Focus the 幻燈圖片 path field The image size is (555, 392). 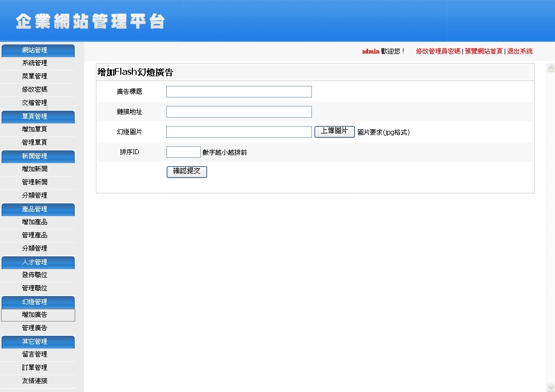pyautogui.click(x=239, y=132)
